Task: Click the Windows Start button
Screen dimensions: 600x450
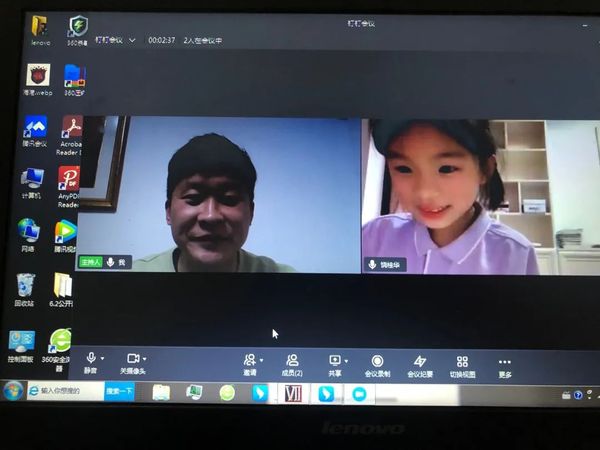Action: (12, 390)
